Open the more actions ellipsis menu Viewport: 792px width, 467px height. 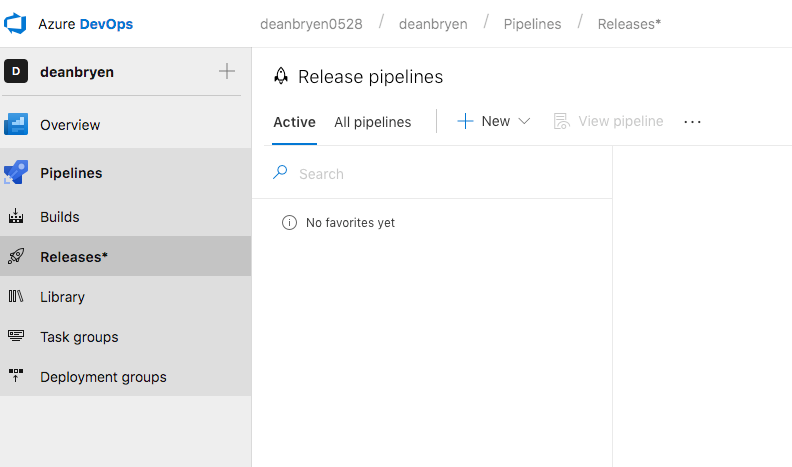coord(693,121)
